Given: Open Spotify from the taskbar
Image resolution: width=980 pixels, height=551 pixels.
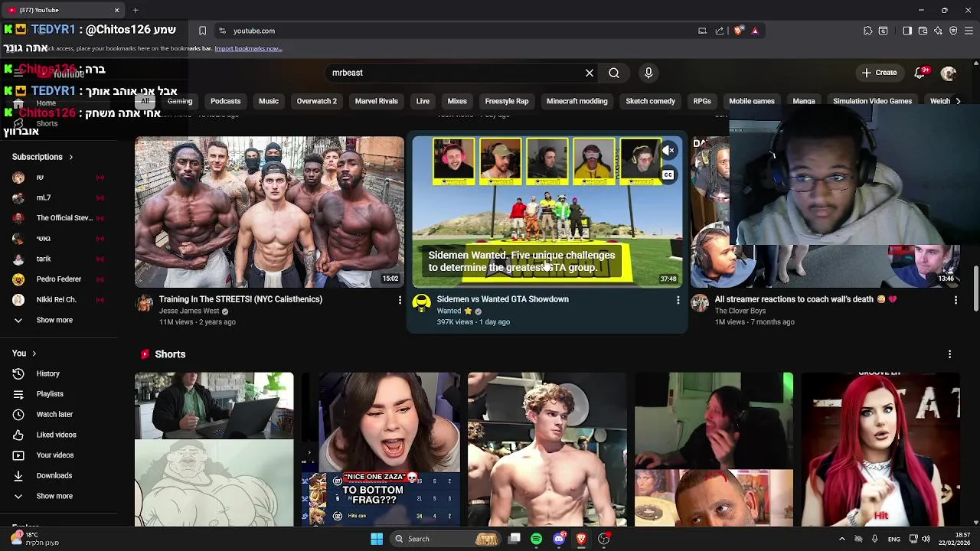Looking at the screenshot, I should click(x=536, y=539).
